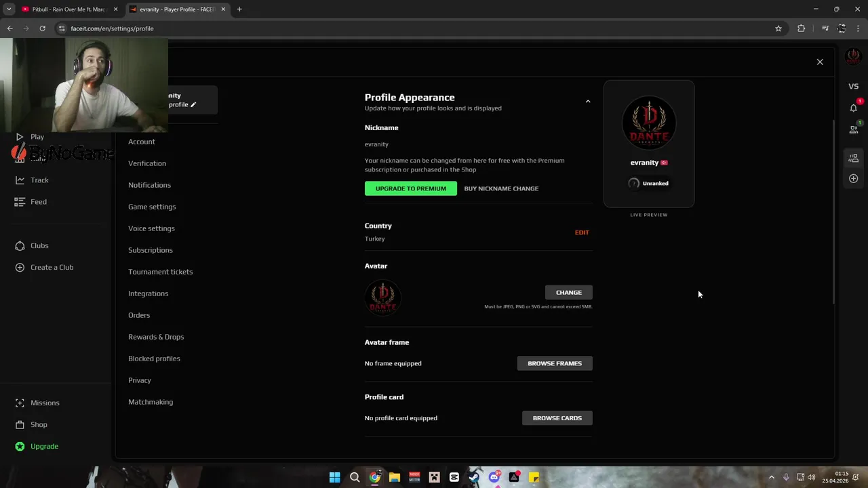Open File Explorer from the taskbar
Viewport: 868px width, 488px height.
395,477
